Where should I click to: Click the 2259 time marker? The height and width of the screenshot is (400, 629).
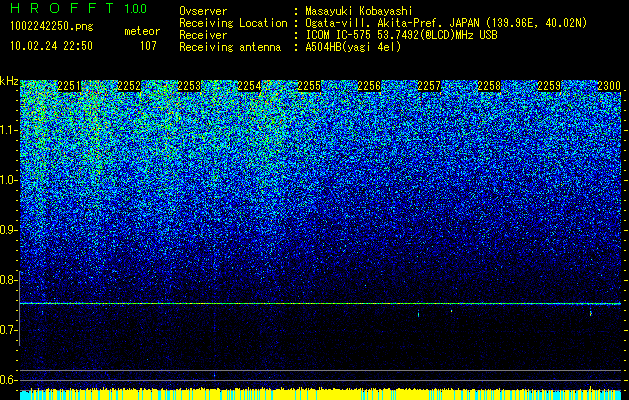click(549, 86)
